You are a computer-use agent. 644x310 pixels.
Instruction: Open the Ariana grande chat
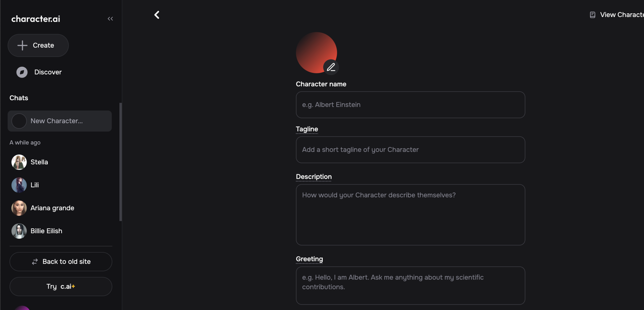[x=52, y=208]
